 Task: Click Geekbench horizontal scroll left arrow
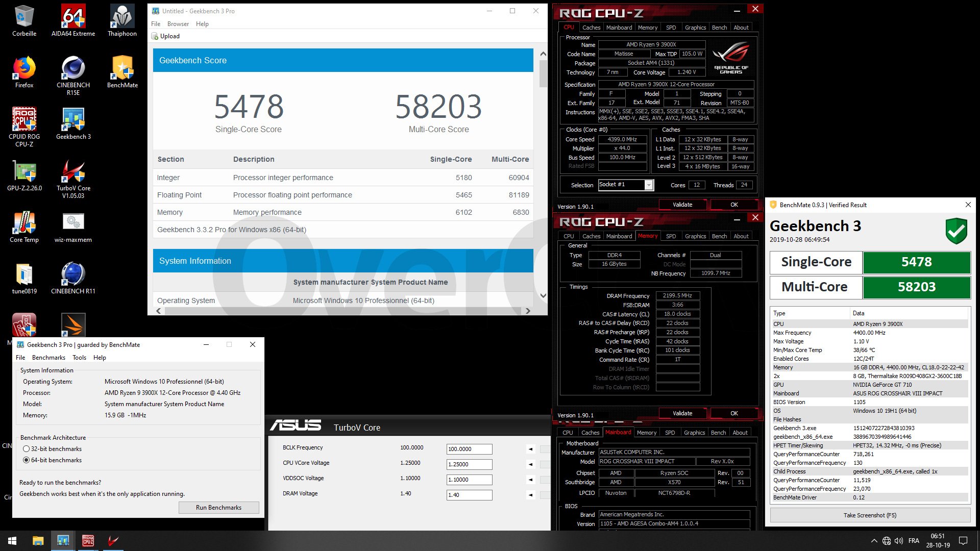pos(159,311)
